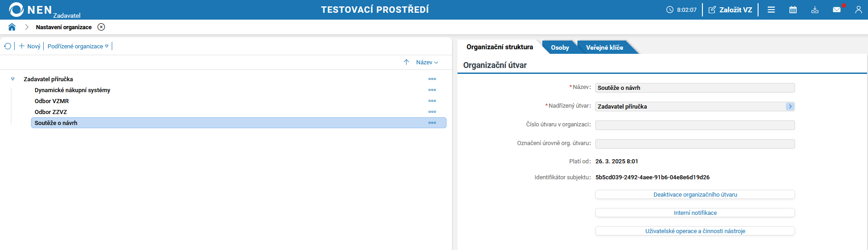Screen dimensions: 868x250
Task: Create a new unit with Nový
Action: click(30, 46)
